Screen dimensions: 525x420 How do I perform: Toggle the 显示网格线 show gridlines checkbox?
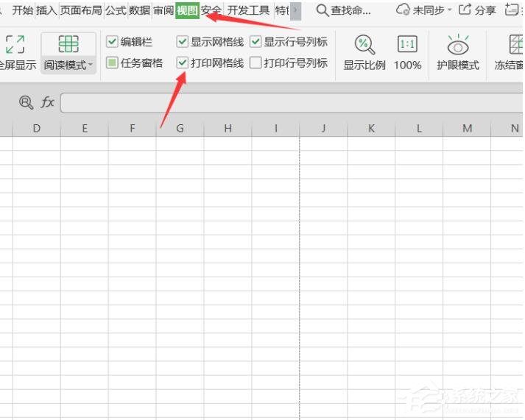183,42
